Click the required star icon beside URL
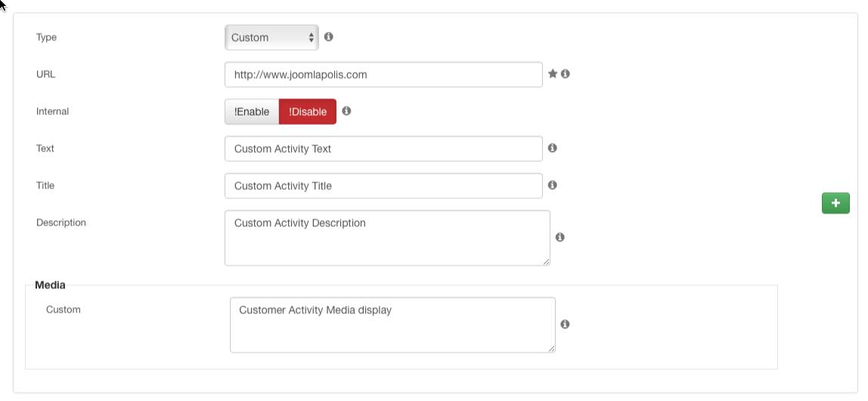 tap(553, 73)
